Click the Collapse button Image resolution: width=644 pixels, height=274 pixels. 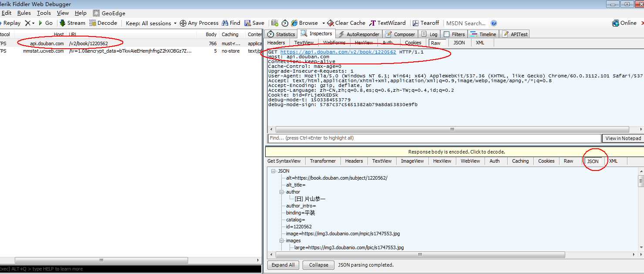(x=319, y=265)
